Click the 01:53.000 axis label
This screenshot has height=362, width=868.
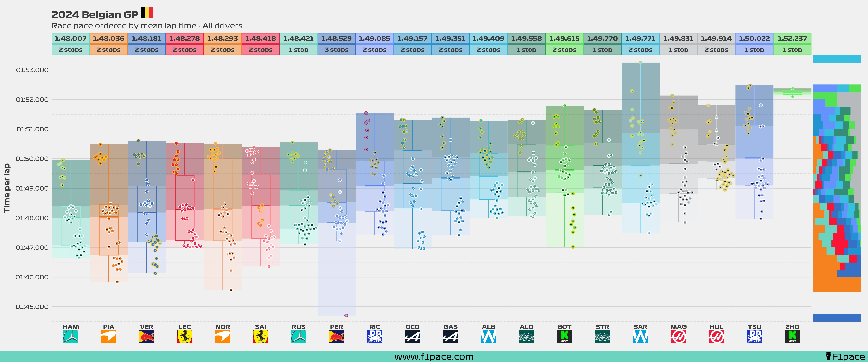click(x=32, y=70)
